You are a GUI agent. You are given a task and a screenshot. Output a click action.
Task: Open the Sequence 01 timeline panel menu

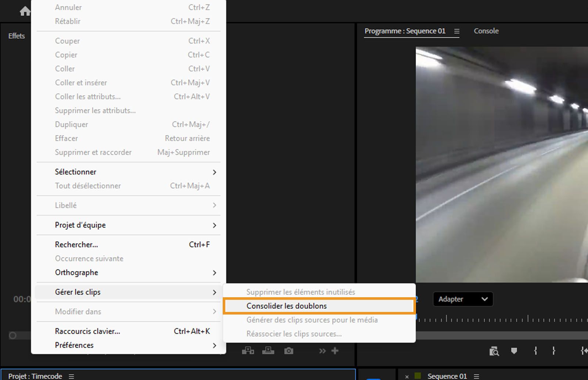[x=476, y=376]
